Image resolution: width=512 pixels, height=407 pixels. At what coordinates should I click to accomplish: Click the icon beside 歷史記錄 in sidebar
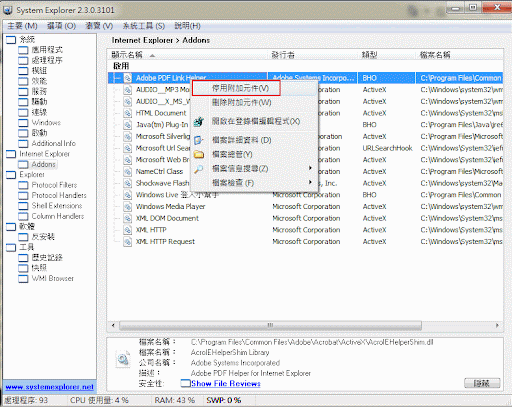click(23, 258)
